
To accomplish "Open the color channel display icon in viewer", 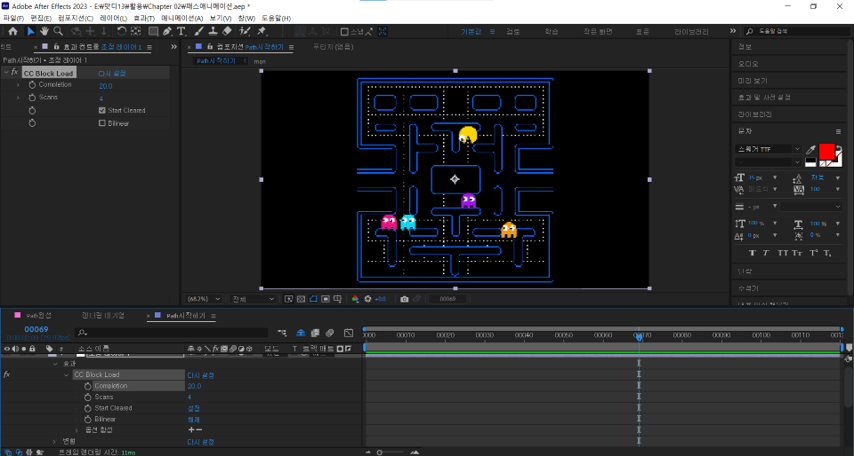I will (355, 299).
